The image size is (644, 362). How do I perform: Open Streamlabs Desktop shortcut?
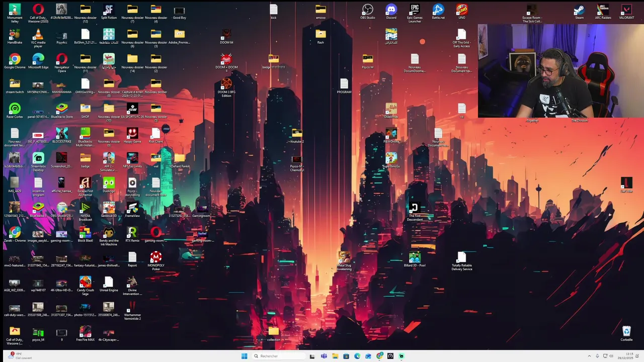tap(38, 162)
